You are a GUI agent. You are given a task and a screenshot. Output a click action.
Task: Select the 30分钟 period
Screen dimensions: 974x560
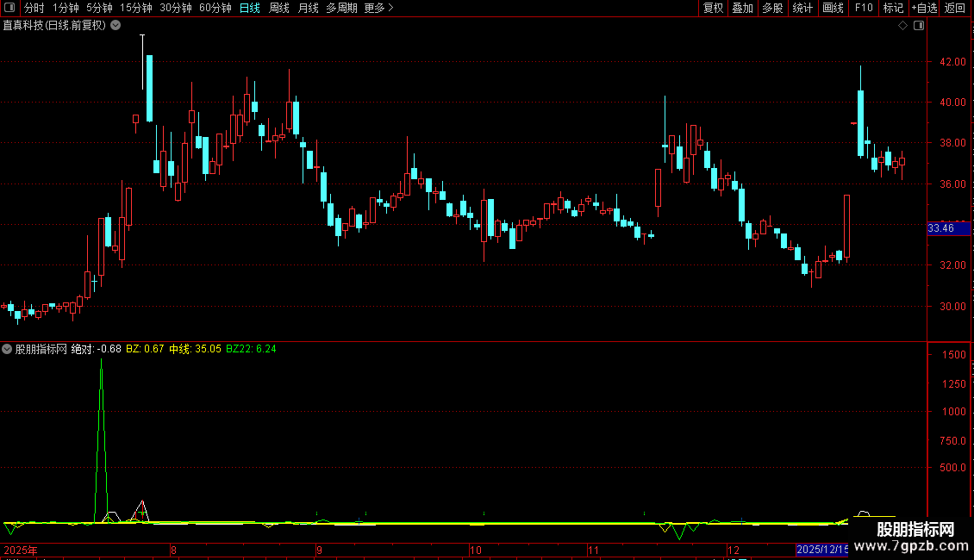(x=175, y=8)
